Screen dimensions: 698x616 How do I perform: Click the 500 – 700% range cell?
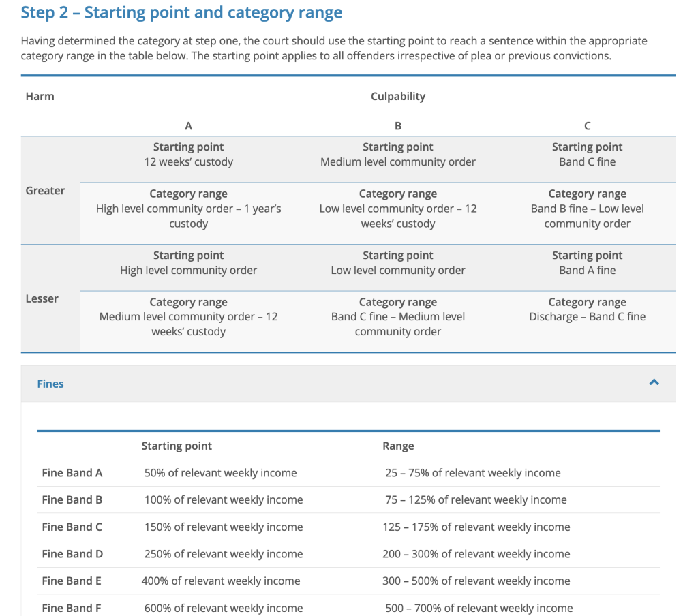click(x=479, y=608)
